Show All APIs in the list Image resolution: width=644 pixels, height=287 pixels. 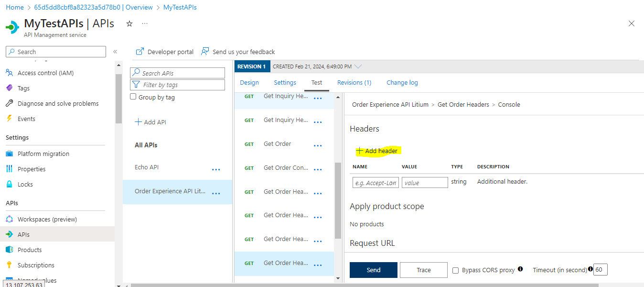(x=146, y=145)
